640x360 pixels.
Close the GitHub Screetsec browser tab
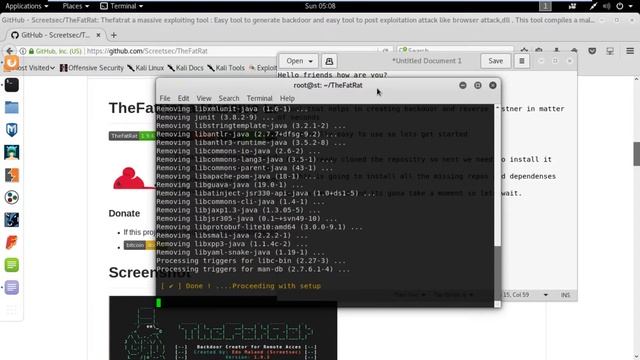point(98,35)
